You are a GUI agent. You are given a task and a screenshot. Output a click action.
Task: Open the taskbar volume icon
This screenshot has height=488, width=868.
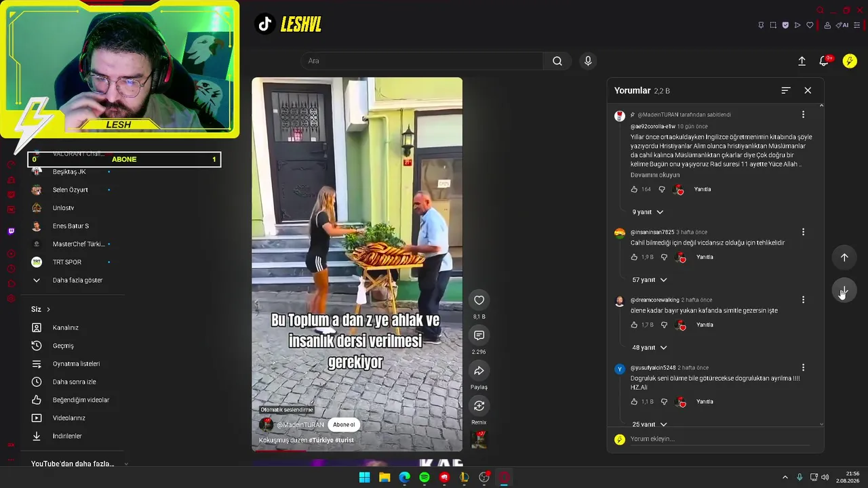tap(825, 477)
